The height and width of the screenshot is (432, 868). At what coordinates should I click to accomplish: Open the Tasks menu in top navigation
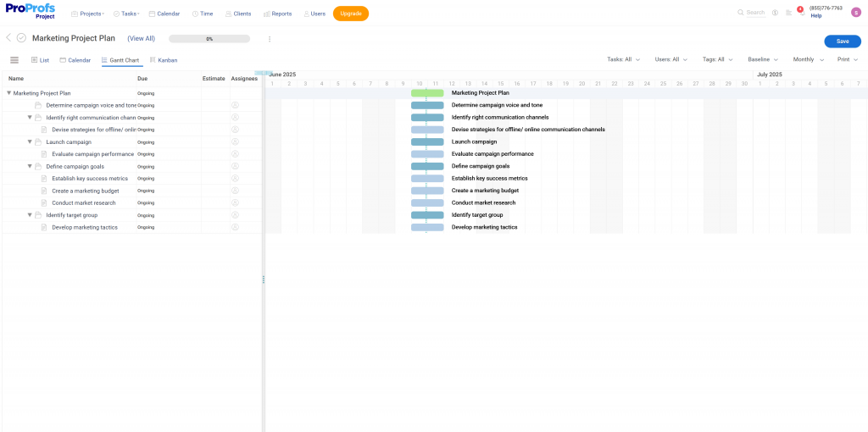(126, 14)
